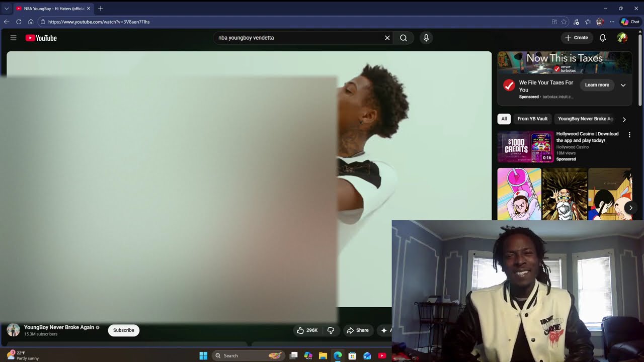The width and height of the screenshot is (644, 362).
Task: Click the "15.3M subscribers" text
Action: click(x=41, y=334)
